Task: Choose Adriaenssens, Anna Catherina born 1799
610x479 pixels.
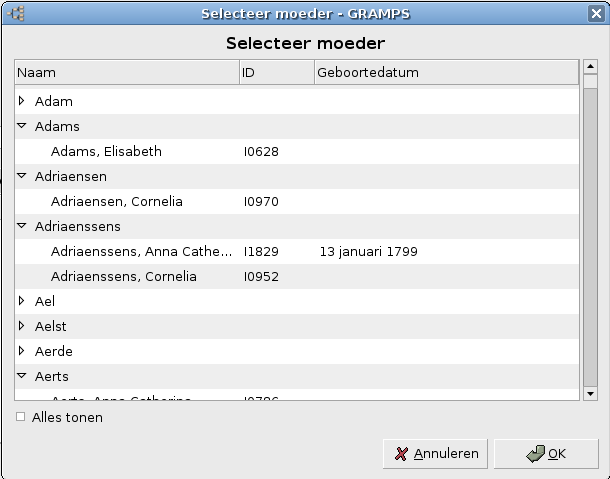Action: pyautogui.click(x=141, y=251)
